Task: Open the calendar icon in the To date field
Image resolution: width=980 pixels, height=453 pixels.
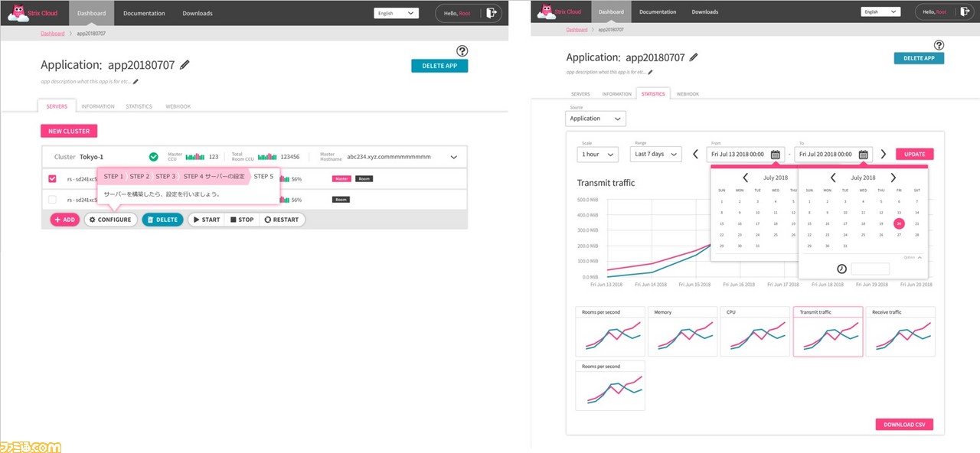Action: [x=864, y=155]
